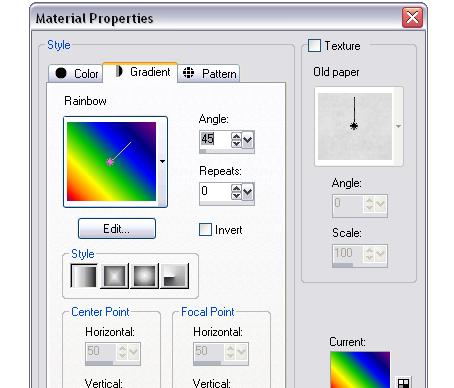The image size is (454, 388).
Task: Adjust the texture Angle spinner arrows
Action: click(x=369, y=204)
